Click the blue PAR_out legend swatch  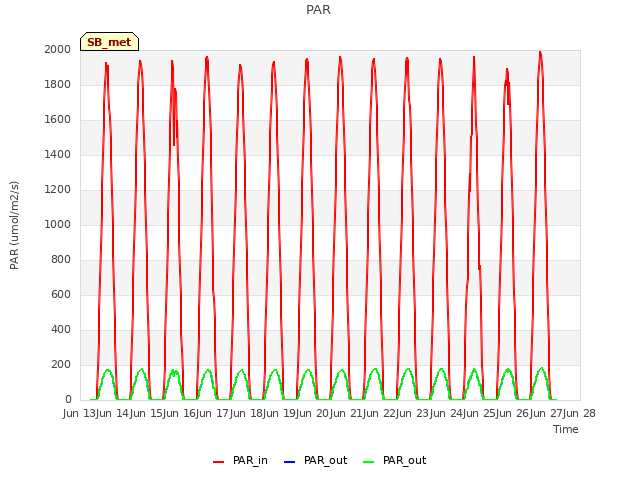pos(289,462)
